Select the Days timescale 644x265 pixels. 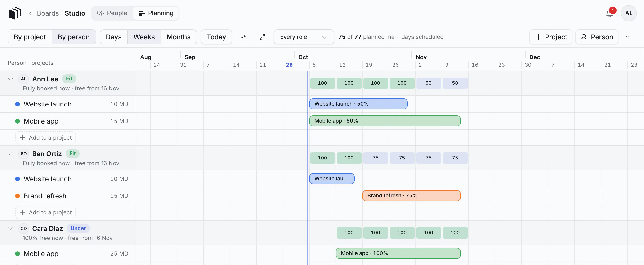point(114,37)
